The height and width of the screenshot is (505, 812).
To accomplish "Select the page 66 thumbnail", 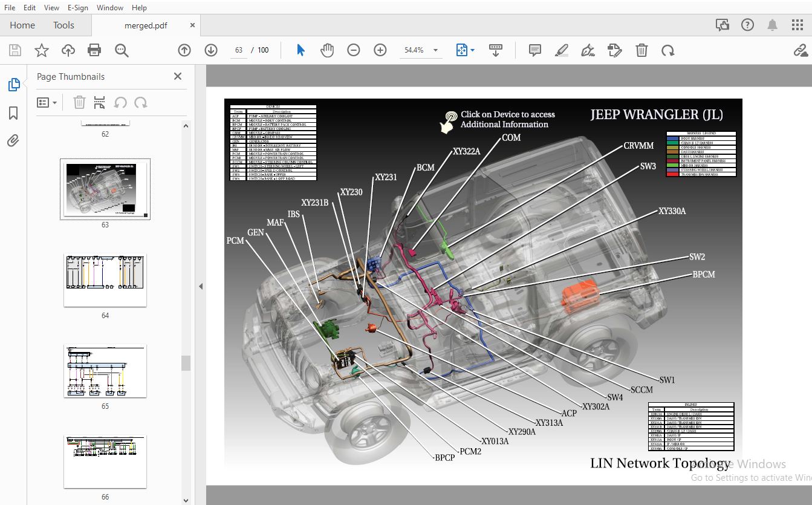I will [x=105, y=461].
